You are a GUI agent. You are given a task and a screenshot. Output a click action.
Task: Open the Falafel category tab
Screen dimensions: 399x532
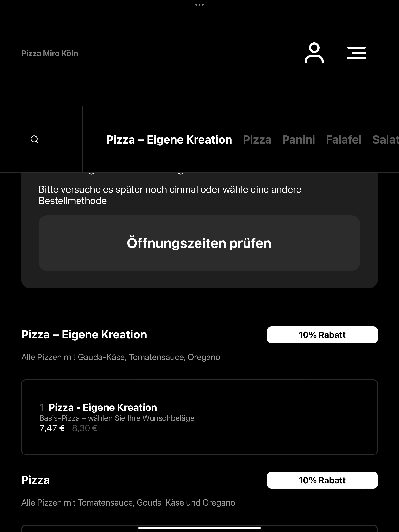coord(344,139)
